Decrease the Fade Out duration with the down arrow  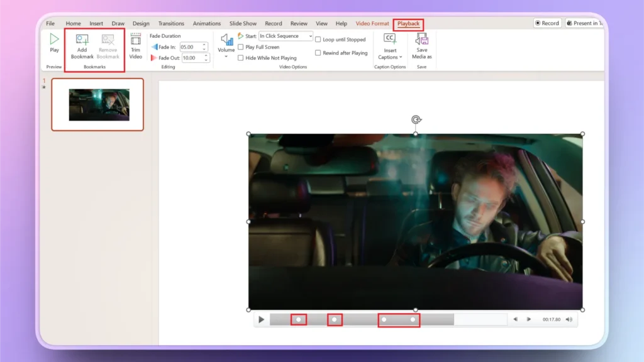[206, 60]
